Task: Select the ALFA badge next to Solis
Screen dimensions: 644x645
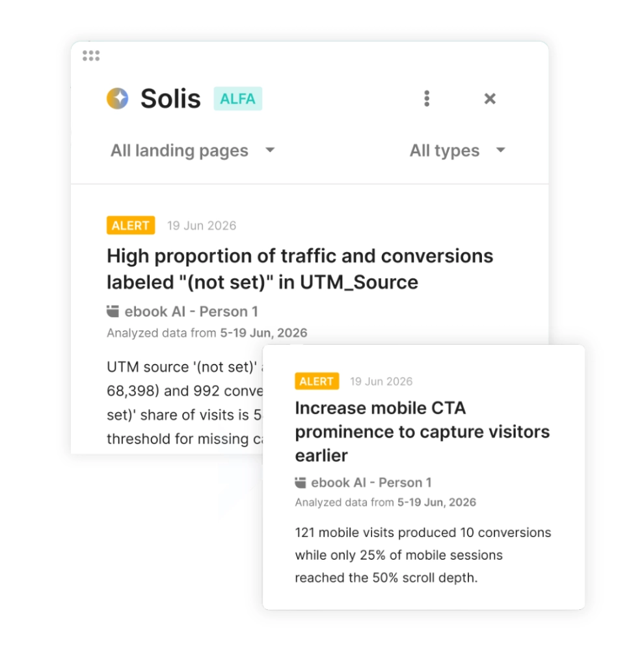Action: [x=237, y=99]
